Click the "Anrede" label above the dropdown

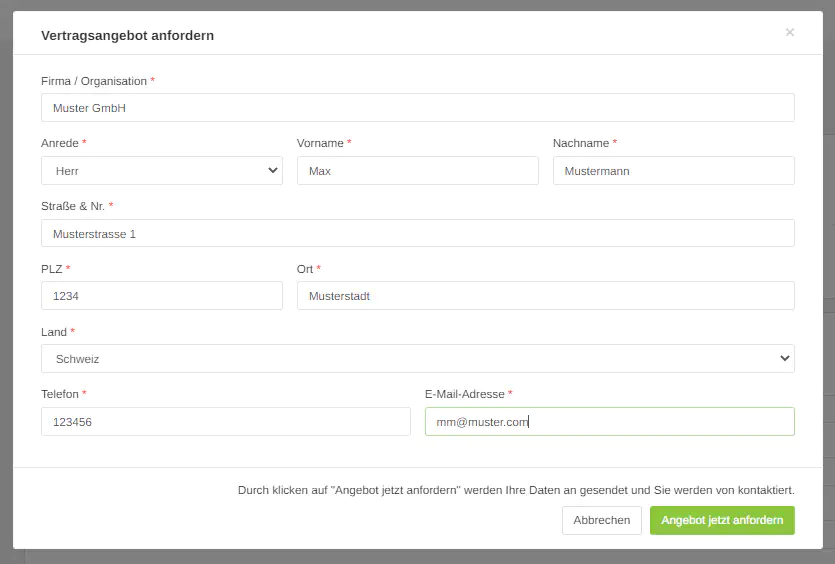click(60, 144)
